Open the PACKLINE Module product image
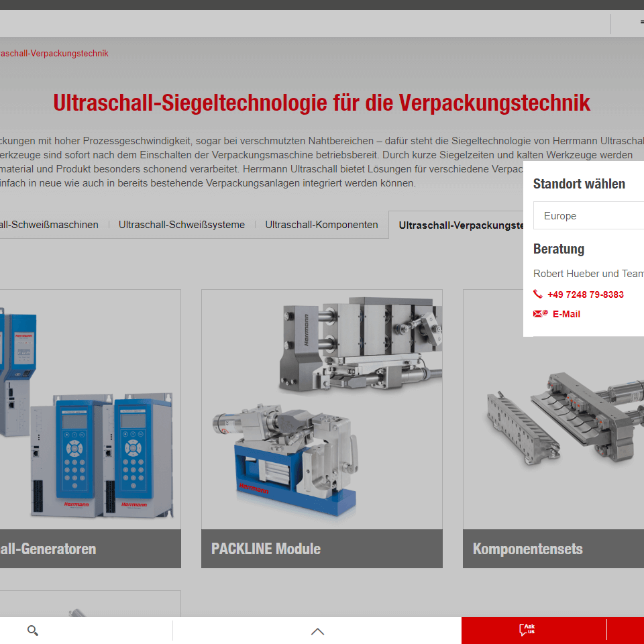The height and width of the screenshot is (644, 644). [322, 409]
